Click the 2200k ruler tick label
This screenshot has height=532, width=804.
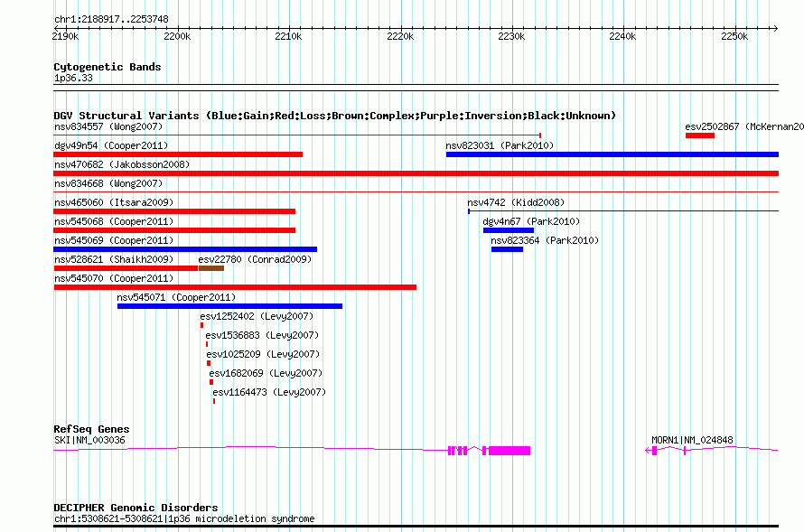[177, 36]
